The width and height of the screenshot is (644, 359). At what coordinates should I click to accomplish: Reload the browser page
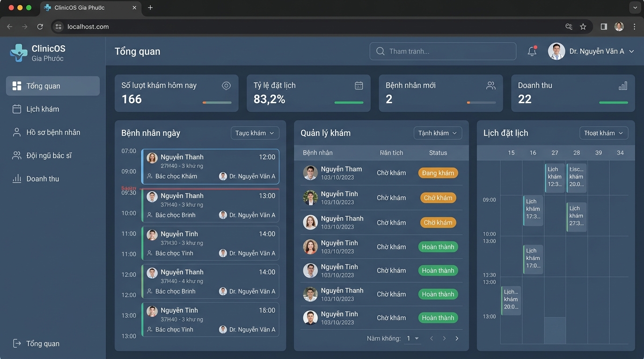point(40,27)
